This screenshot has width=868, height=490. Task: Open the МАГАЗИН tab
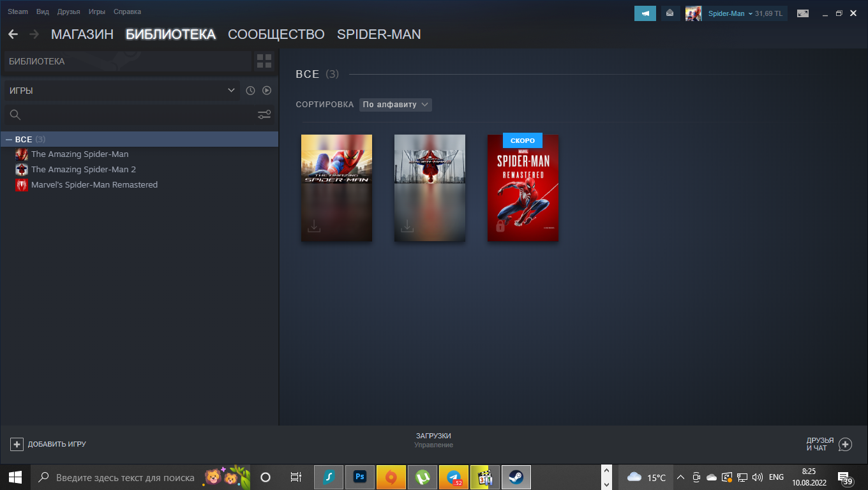(x=82, y=34)
